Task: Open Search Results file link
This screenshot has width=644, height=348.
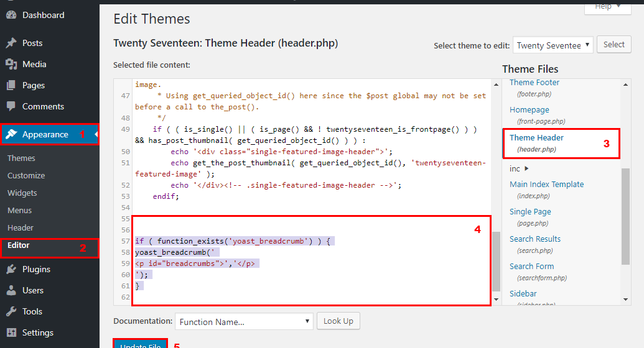Action: pos(534,239)
